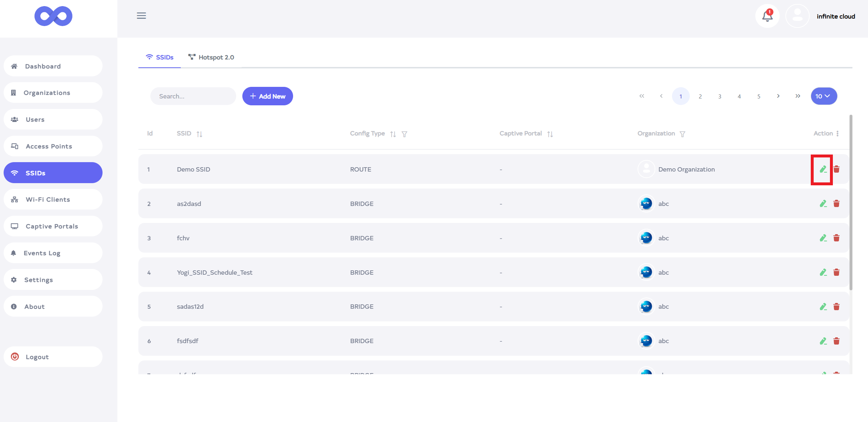Sort by Captive Portal column

coord(550,134)
